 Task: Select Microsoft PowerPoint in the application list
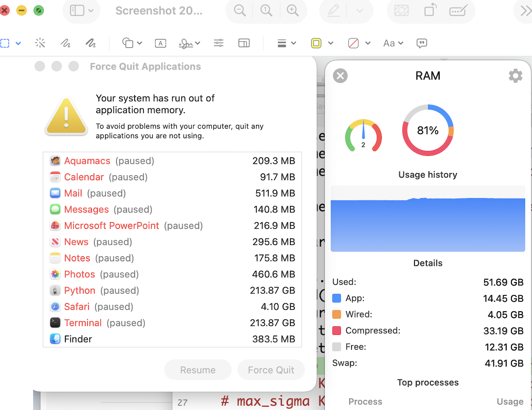click(172, 225)
